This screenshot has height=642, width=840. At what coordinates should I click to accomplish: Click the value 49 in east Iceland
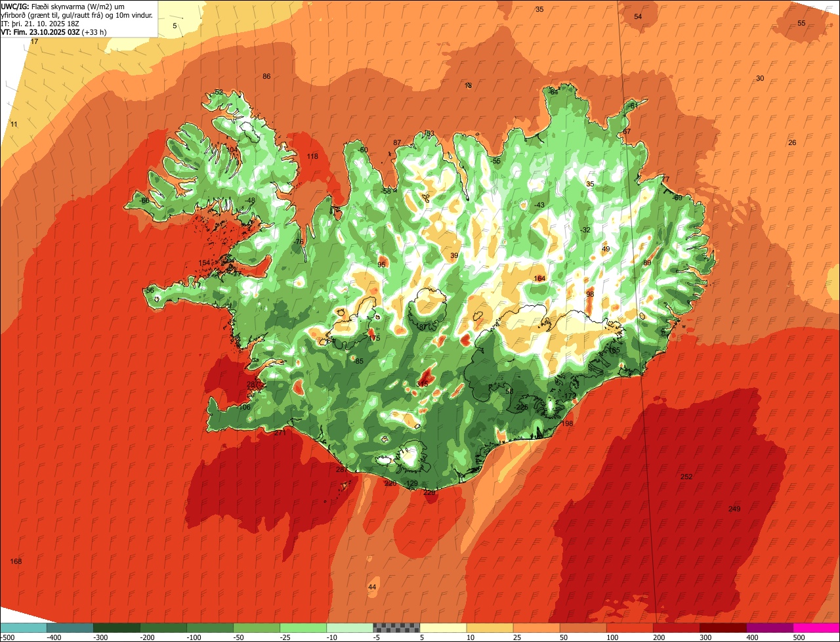tap(606, 249)
